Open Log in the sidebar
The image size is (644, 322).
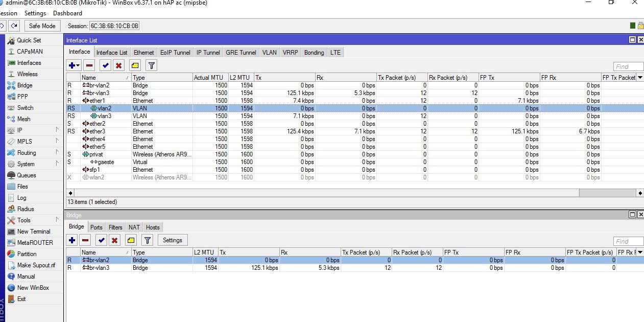coord(21,198)
